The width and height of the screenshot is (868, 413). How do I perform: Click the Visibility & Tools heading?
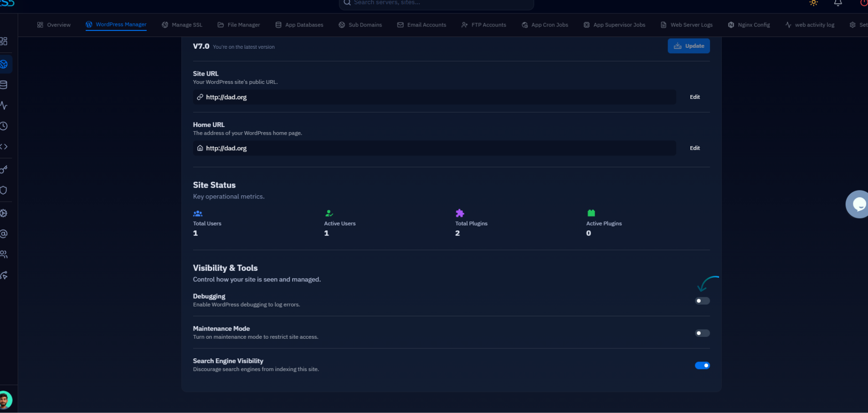(225, 268)
